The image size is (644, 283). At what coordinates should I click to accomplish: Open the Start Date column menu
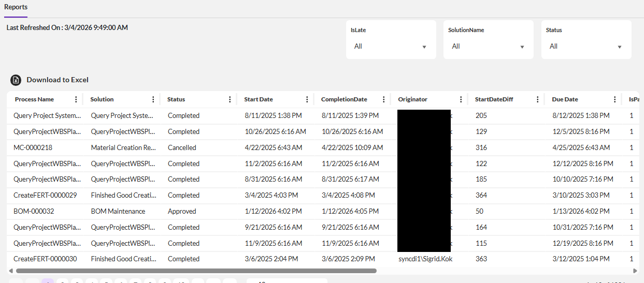(x=307, y=99)
